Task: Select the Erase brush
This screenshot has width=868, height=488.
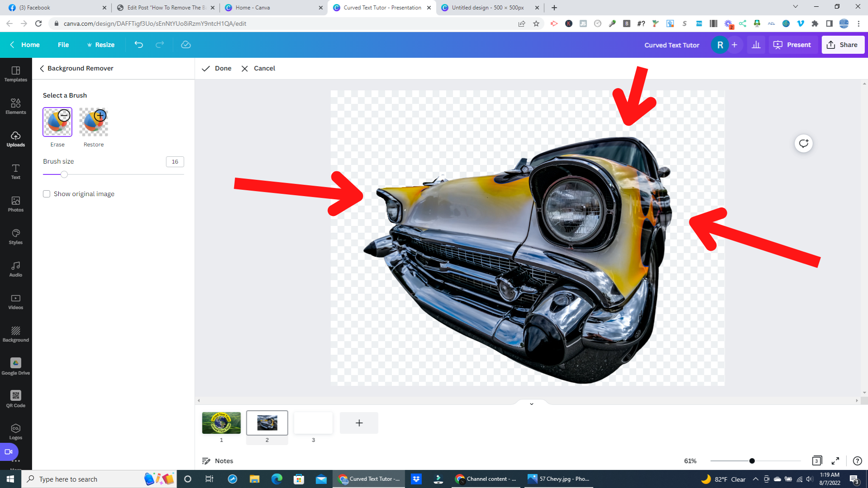Action: click(57, 122)
